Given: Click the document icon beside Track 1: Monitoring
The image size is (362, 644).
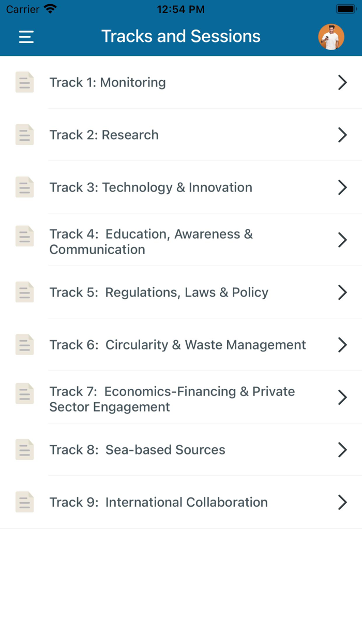Looking at the screenshot, I should click(24, 82).
